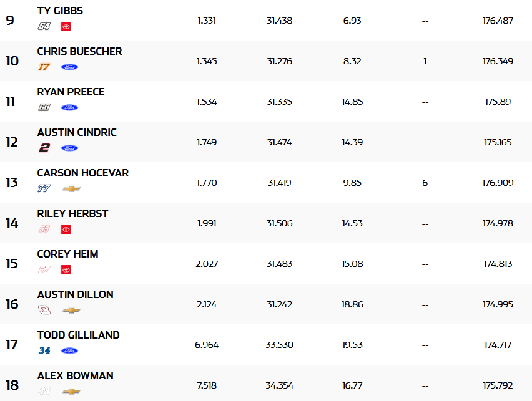Screen dimensions: 532x401
Task: Click Carson Hocevar's Chevrolet bowtie logo
Action: (71, 188)
